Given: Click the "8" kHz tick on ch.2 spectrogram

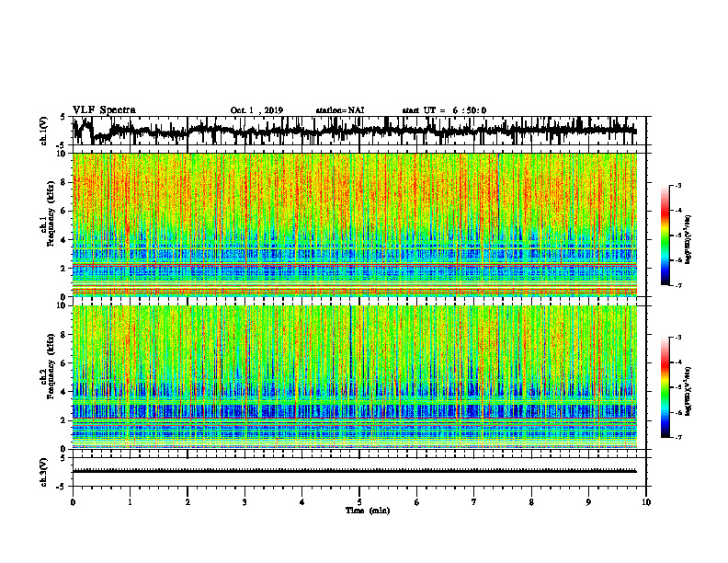Looking at the screenshot, I should pos(64,335).
